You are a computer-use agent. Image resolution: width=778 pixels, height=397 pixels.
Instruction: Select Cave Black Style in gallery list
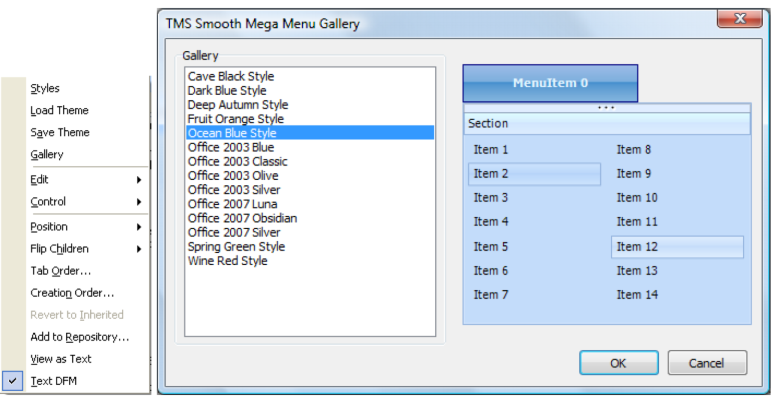310,76
